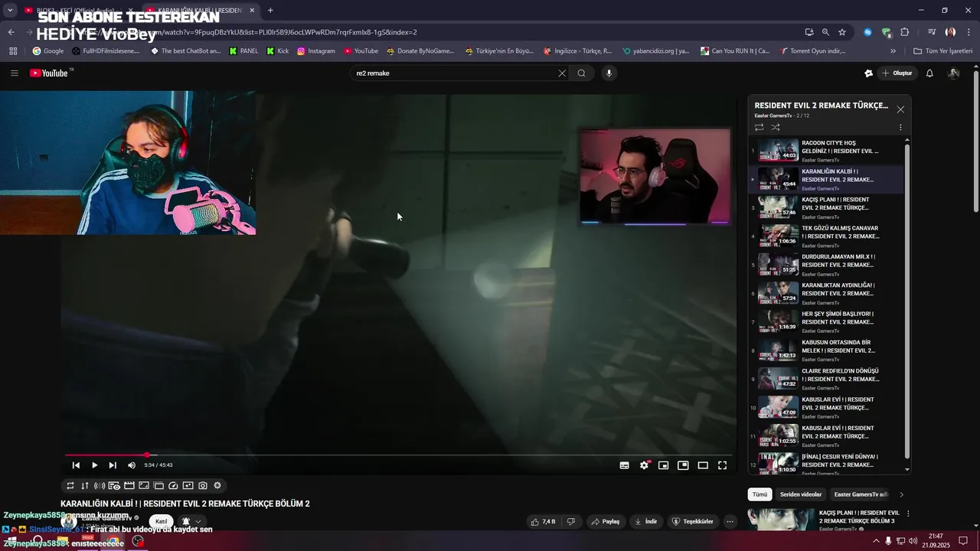
Task: Open Chrome extensions puzzle icon
Action: click(904, 32)
